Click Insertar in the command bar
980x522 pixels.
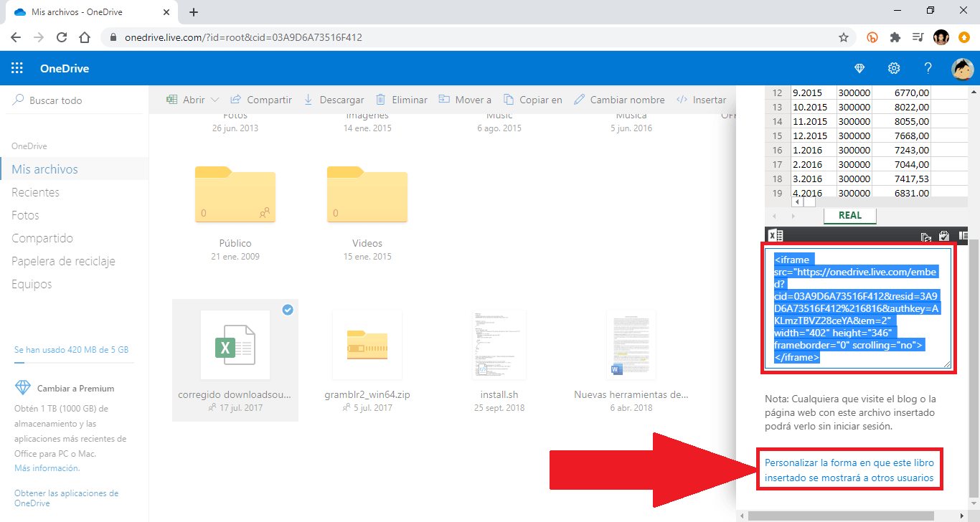pyautogui.click(x=701, y=100)
